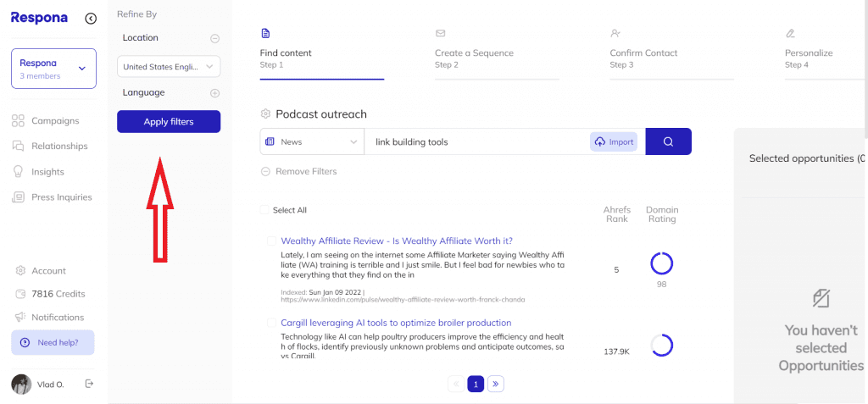Viewport: 868px width, 404px height.
Task: Click the Confirm Contact person icon
Action: click(615, 34)
